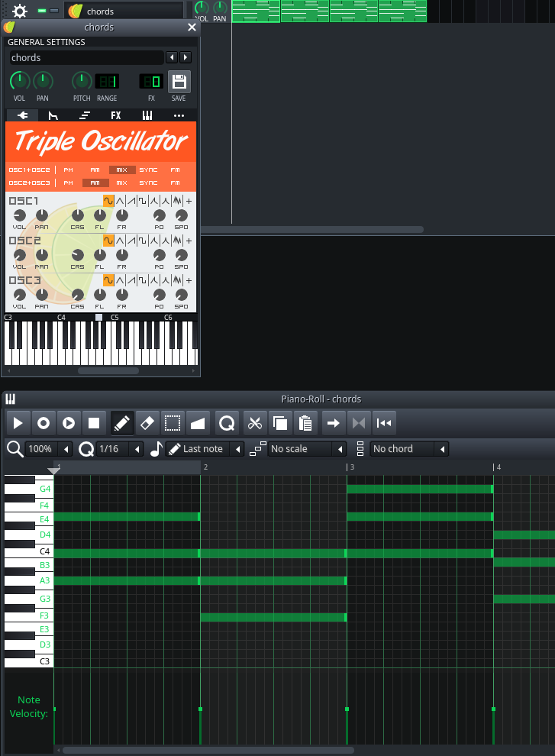
Task: Click the zoom magnifier icon
Action: [x=15, y=449]
